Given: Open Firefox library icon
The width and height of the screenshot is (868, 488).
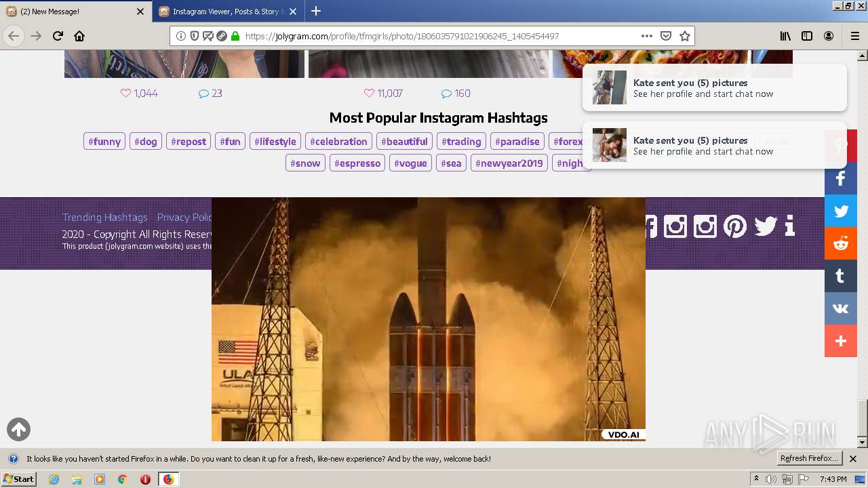Looking at the screenshot, I should coord(785,36).
